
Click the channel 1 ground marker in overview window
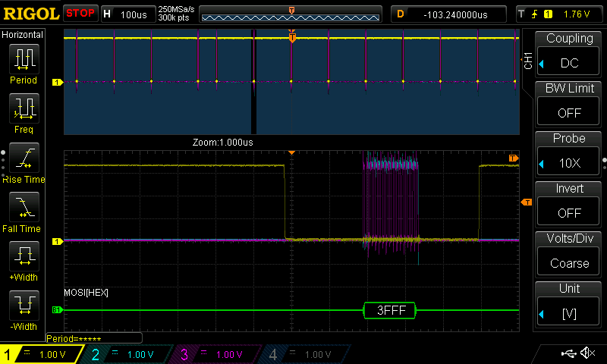[x=58, y=82]
